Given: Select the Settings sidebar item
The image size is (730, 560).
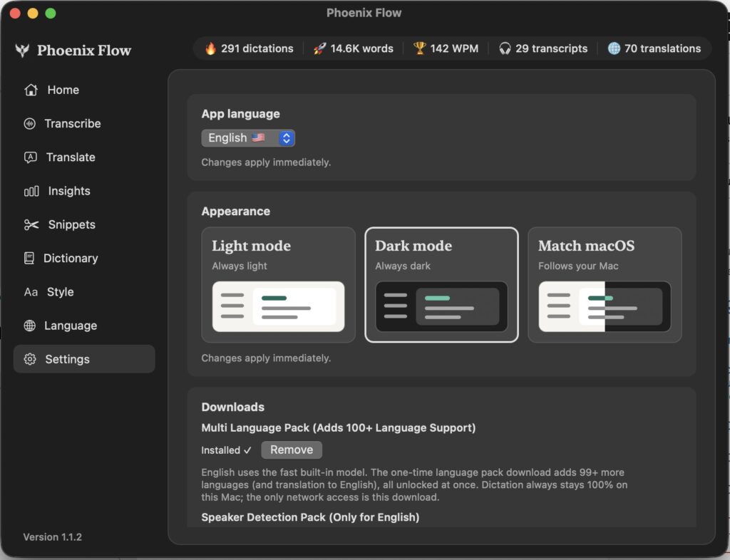Looking at the screenshot, I should (x=84, y=359).
